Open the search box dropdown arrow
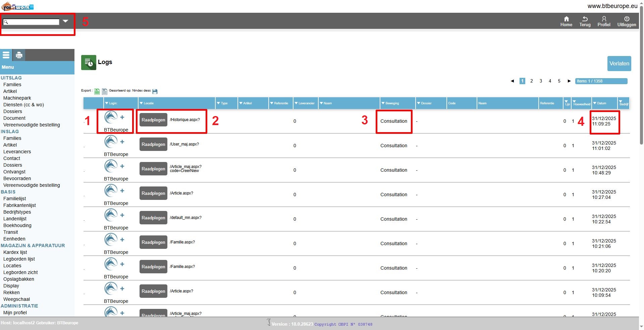Screen dimensions: 644x330 click(65, 21)
